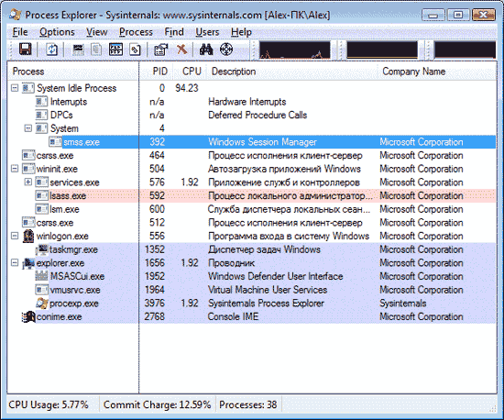504x420 pixels.
Task: Click the window resize grip
Action: 492,409
